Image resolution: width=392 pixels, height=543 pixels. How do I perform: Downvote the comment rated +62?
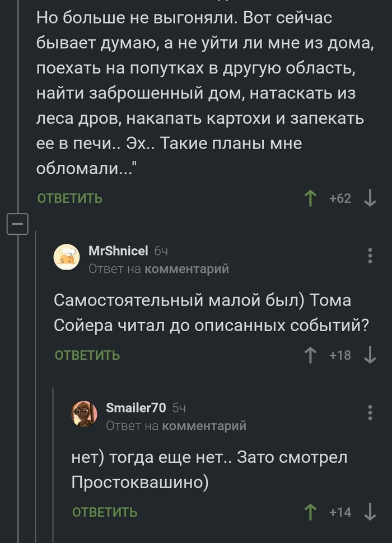point(370,198)
